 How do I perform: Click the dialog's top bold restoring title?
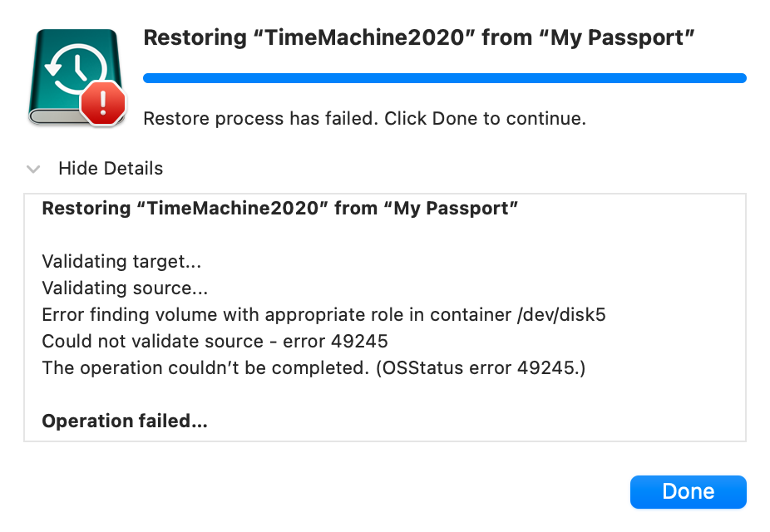(419, 37)
